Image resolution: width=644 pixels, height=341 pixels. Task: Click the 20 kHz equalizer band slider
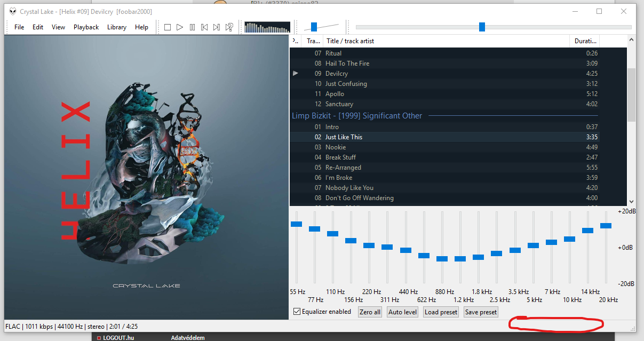[x=606, y=226]
